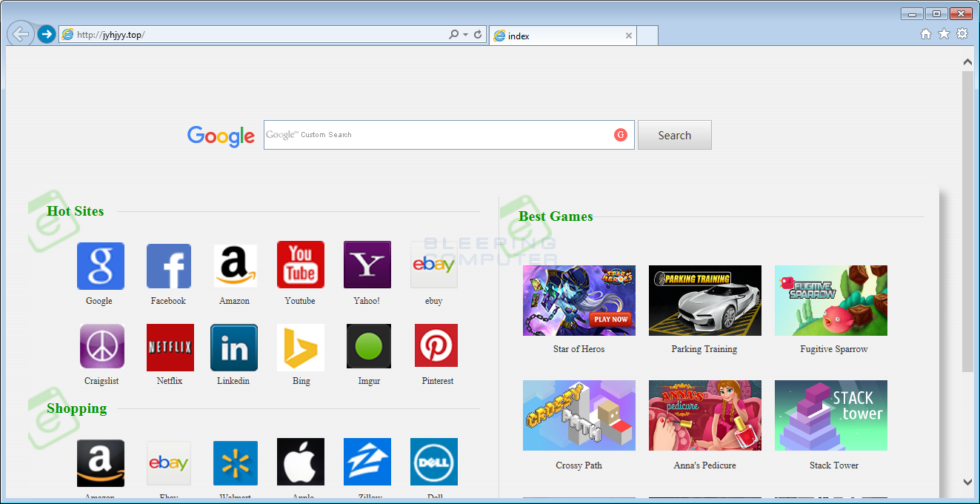The width and height of the screenshot is (980, 504).
Task: Close the index tab
Action: tap(629, 36)
